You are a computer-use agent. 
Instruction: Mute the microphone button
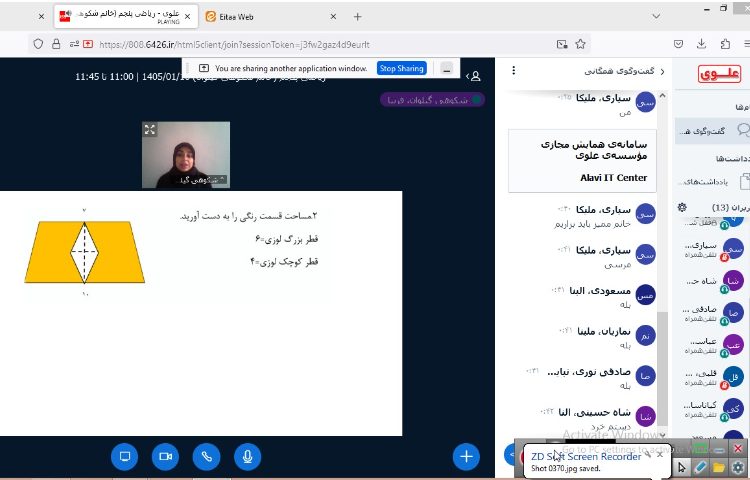pos(248,457)
